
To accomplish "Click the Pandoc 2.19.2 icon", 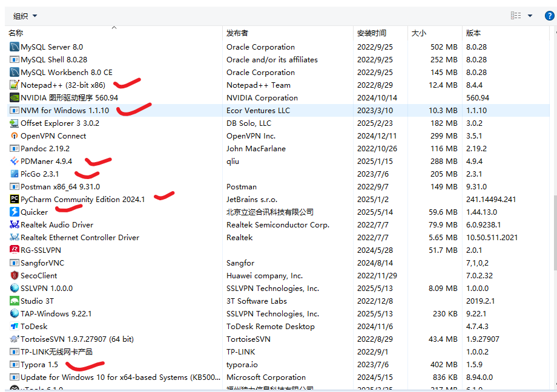I will (x=14, y=148).
